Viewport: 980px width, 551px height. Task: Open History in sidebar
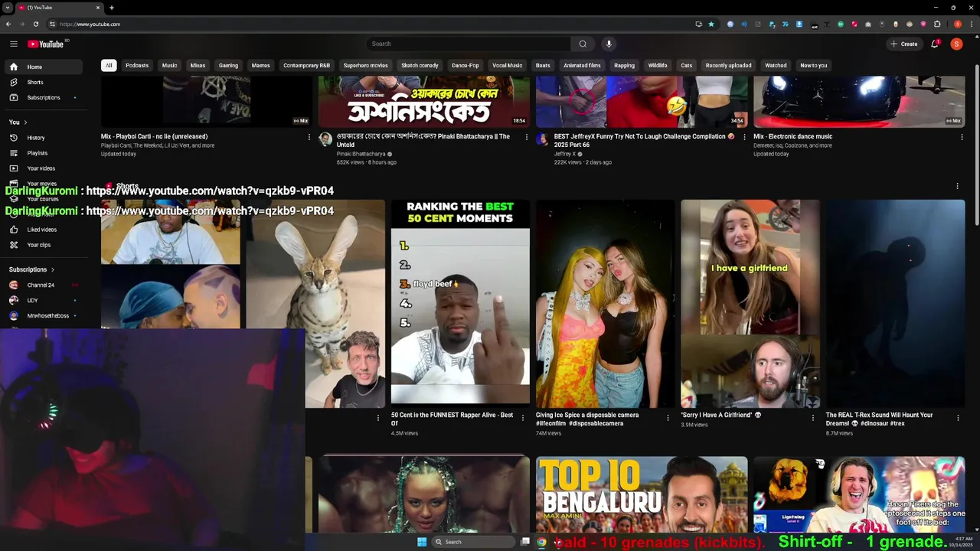[x=42, y=138]
